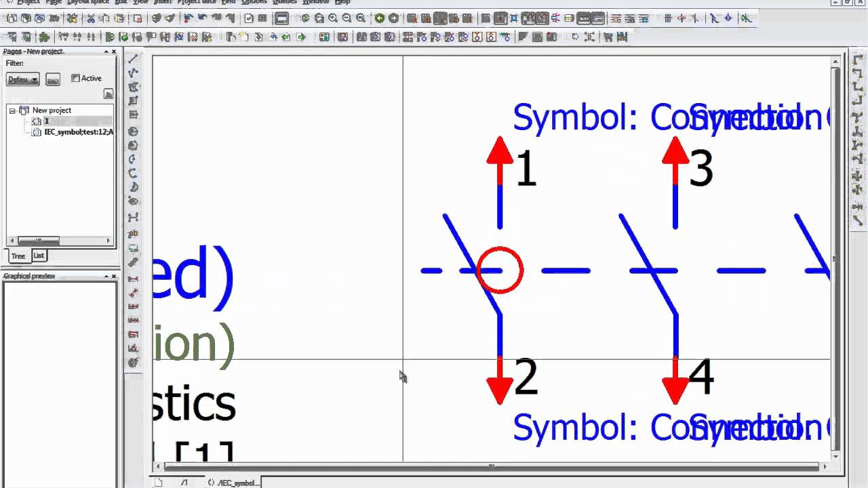Click the shopping cart toolbar icon

pyautogui.click(x=608, y=37)
